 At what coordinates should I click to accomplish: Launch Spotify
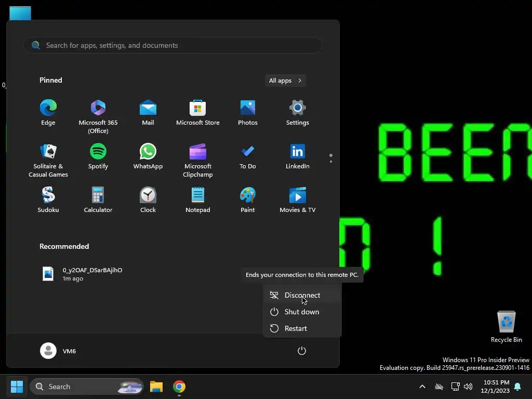point(98,156)
